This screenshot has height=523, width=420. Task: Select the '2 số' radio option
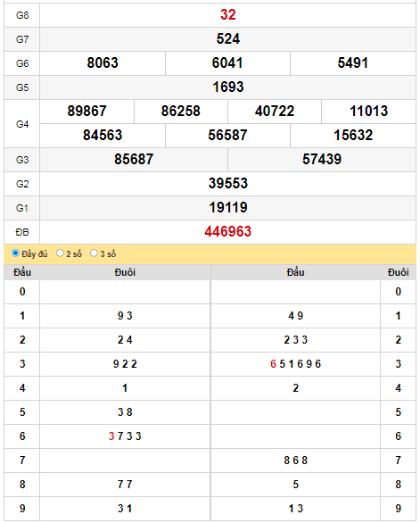point(60,253)
